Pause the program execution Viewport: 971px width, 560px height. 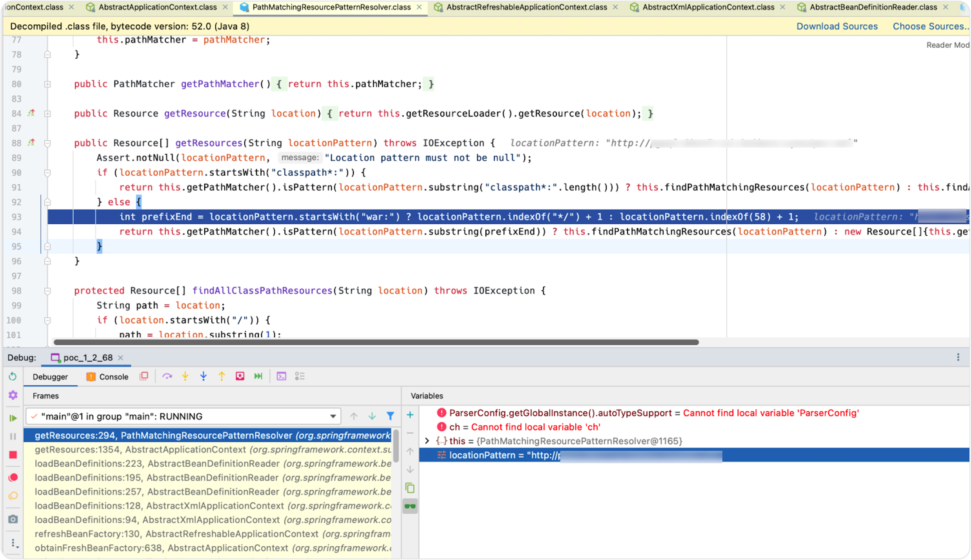tap(13, 436)
